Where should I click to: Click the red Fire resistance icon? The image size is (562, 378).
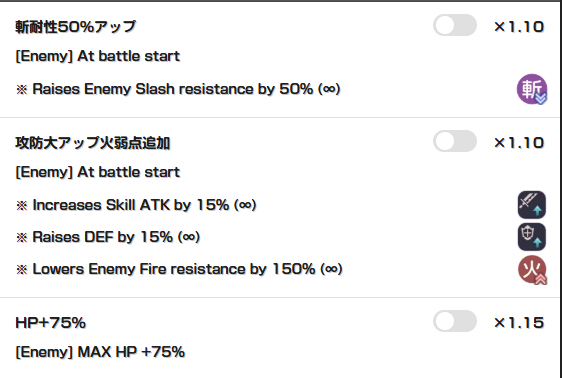click(532, 269)
